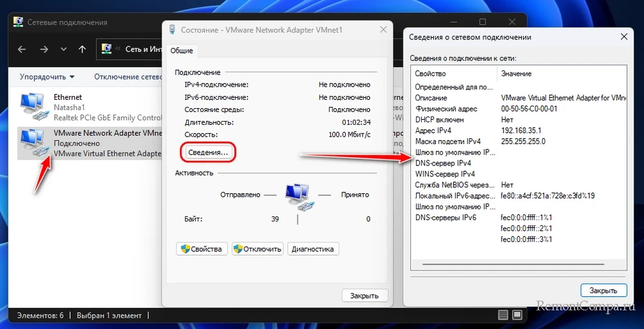This screenshot has width=644, height=329.
Task: Open the «Упорядочить» dropdown menu
Action: [x=47, y=77]
